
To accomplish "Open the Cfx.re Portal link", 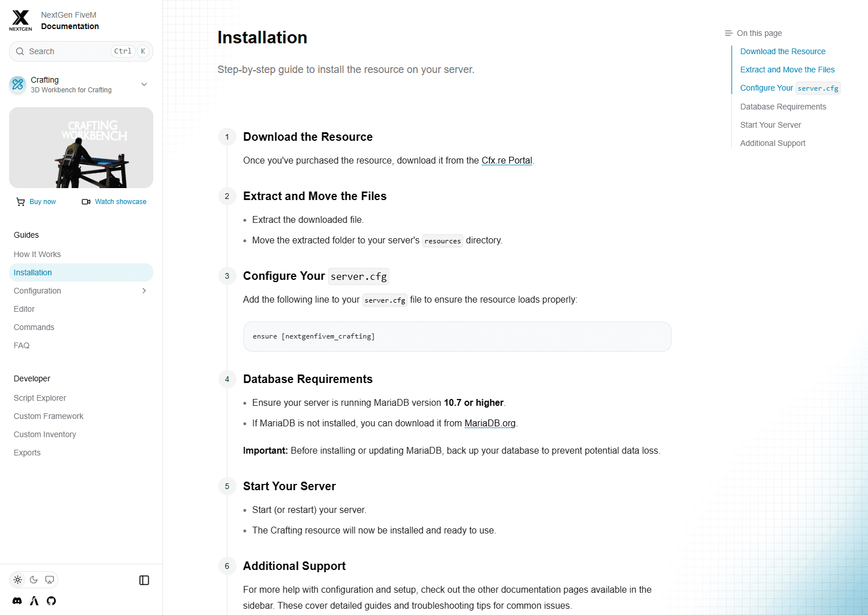I will [507, 161].
